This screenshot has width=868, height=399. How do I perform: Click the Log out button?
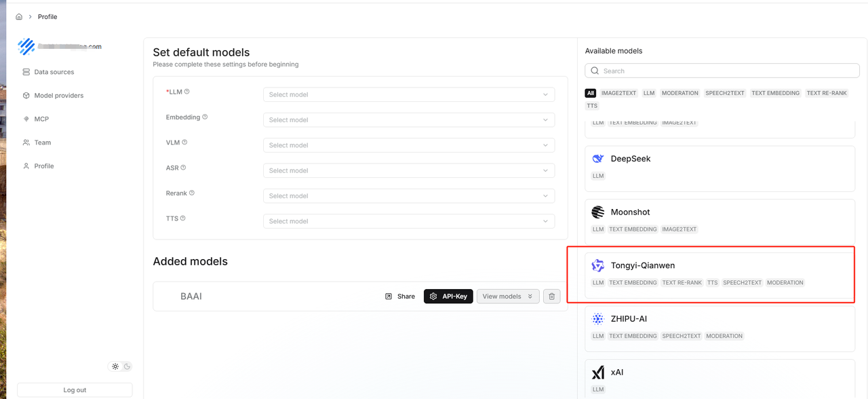click(75, 390)
